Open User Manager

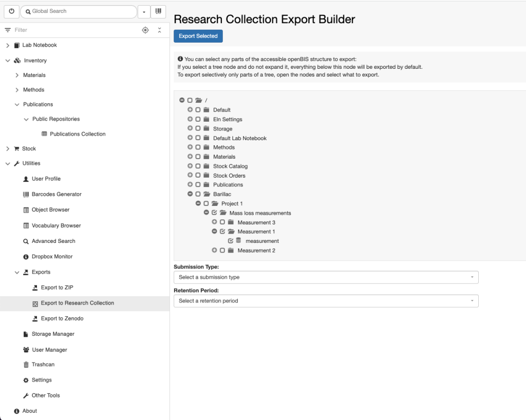(x=49, y=350)
